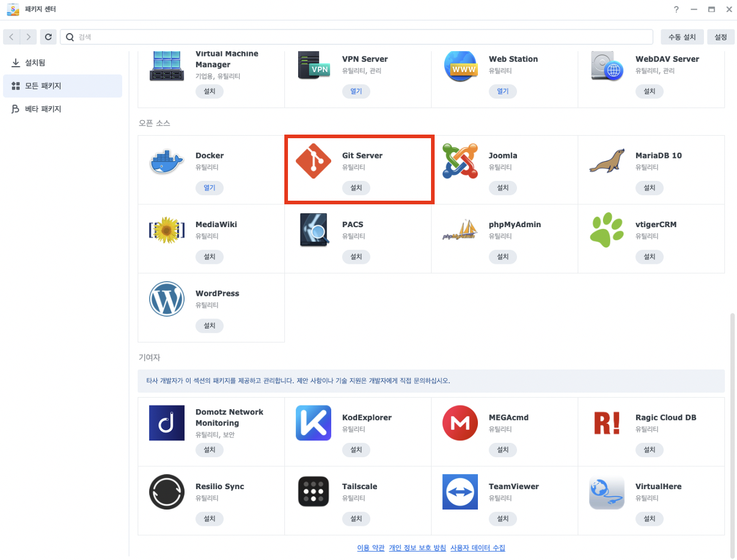Install Joomla via 설치 button
This screenshot has width=737, height=560.
click(503, 188)
